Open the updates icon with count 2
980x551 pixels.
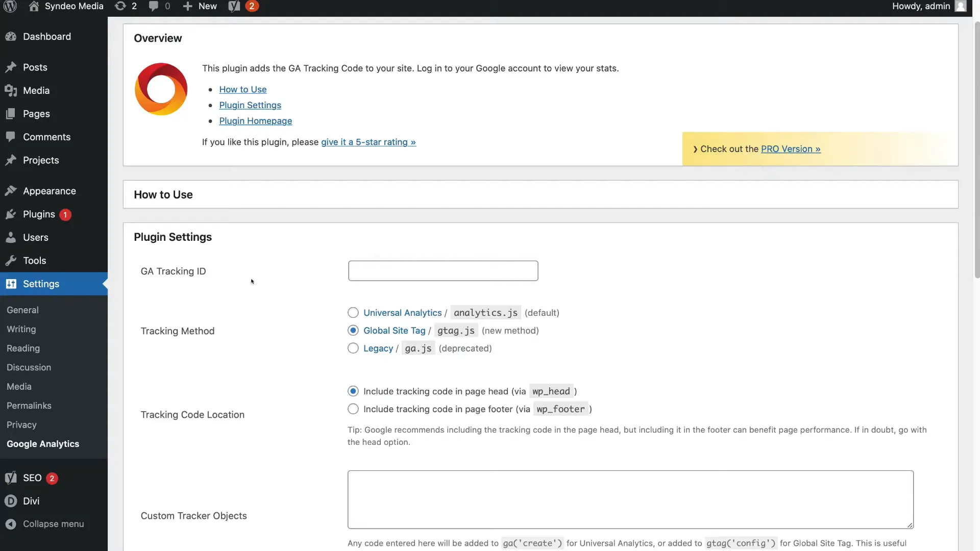(120, 6)
